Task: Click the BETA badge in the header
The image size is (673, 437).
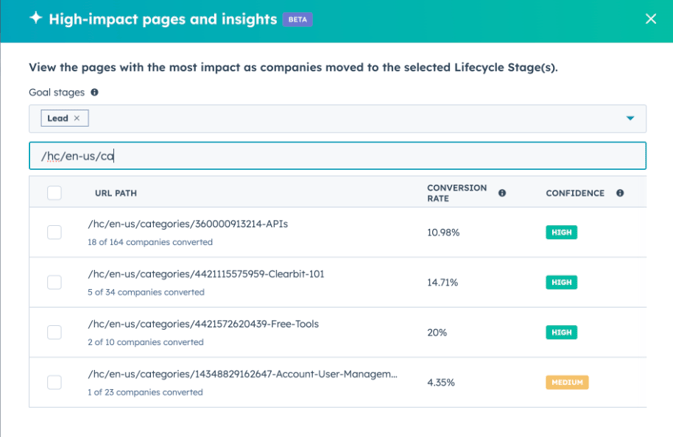Action: point(297,19)
